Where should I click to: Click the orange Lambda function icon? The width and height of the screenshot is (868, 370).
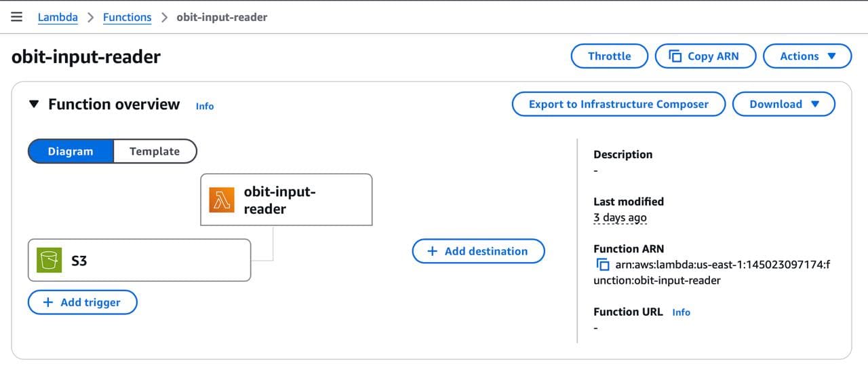(222, 200)
